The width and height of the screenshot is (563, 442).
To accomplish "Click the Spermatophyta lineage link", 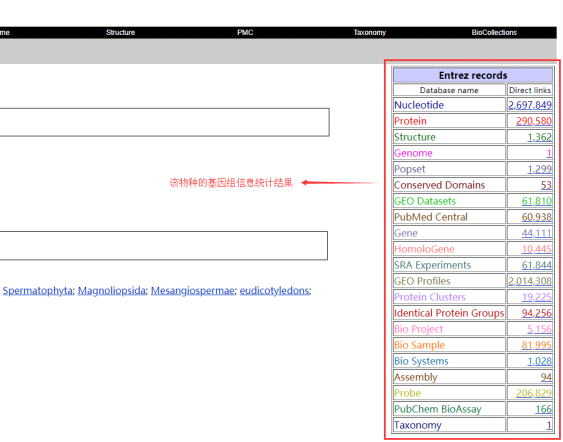I will tap(37, 290).
